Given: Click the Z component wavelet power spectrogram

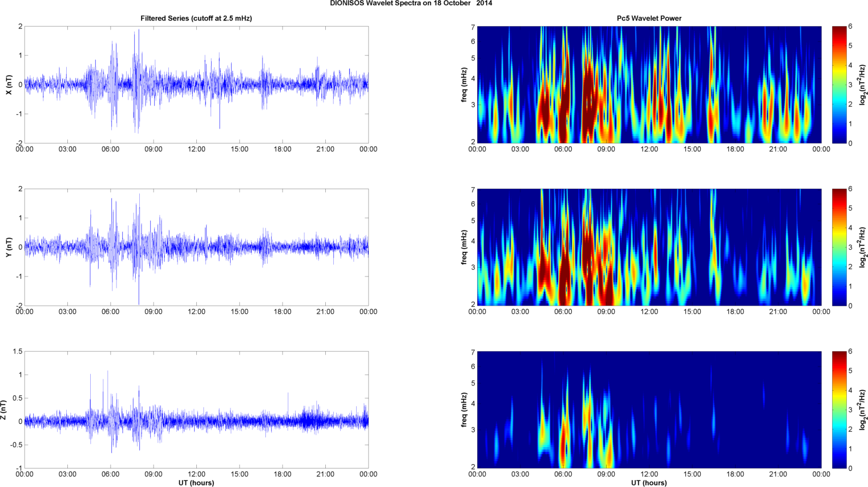Looking at the screenshot, I should click(x=649, y=409).
